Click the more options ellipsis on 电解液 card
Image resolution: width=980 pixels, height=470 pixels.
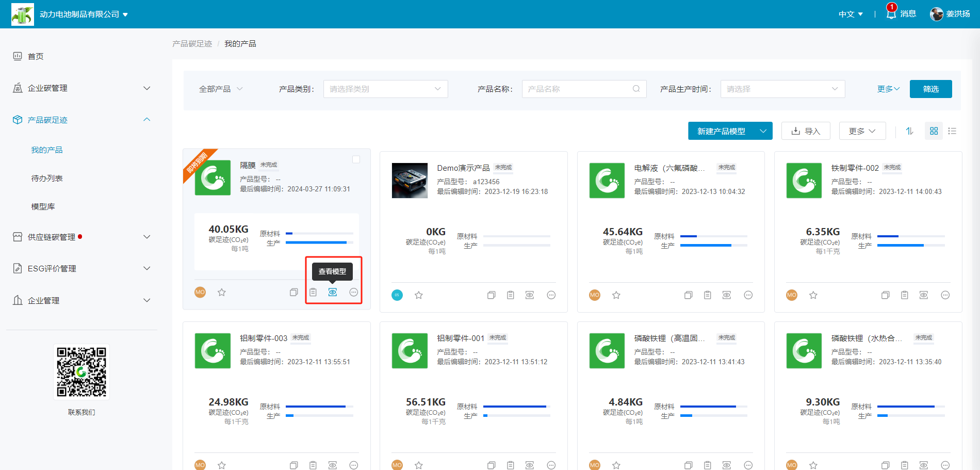click(748, 295)
